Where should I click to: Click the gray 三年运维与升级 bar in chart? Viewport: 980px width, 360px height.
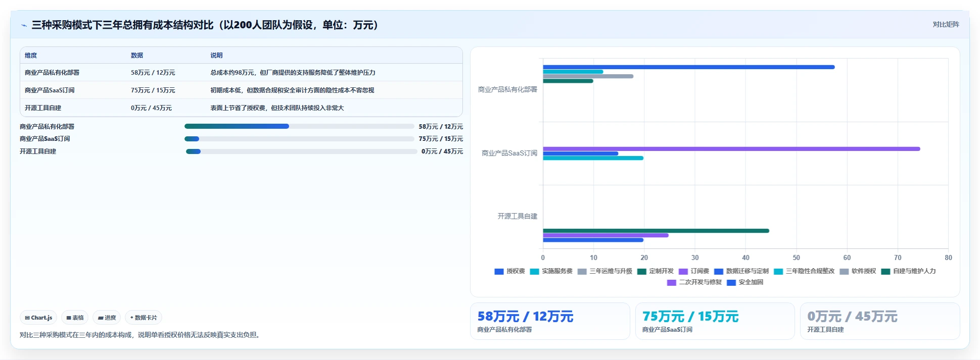(588, 76)
